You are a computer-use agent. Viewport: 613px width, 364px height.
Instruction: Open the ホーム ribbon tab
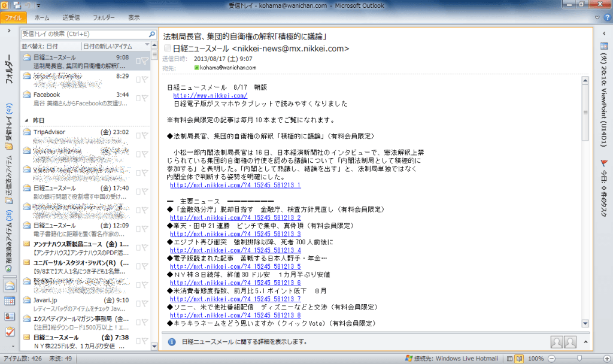pos(41,17)
